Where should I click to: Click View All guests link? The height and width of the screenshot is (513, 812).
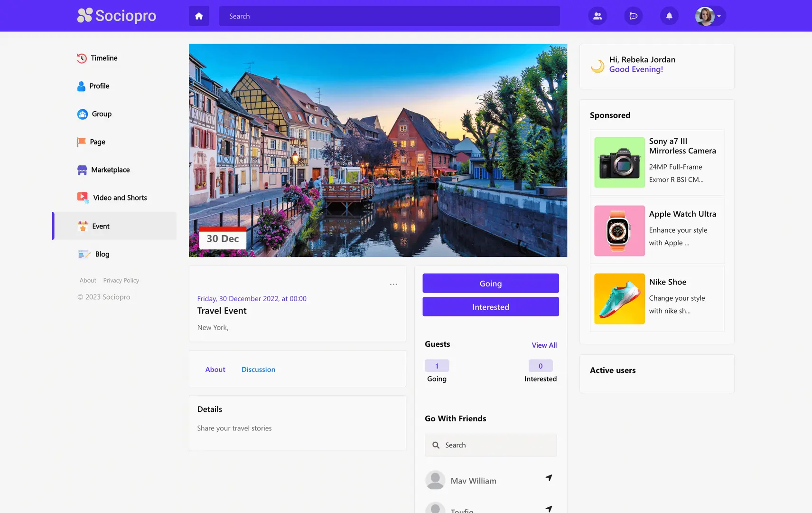(544, 345)
